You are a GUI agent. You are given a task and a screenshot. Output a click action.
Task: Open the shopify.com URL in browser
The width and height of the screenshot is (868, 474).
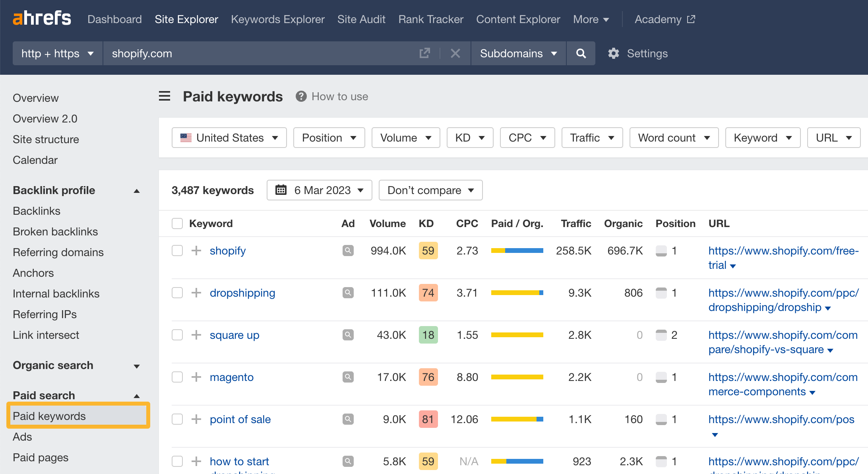(x=425, y=53)
